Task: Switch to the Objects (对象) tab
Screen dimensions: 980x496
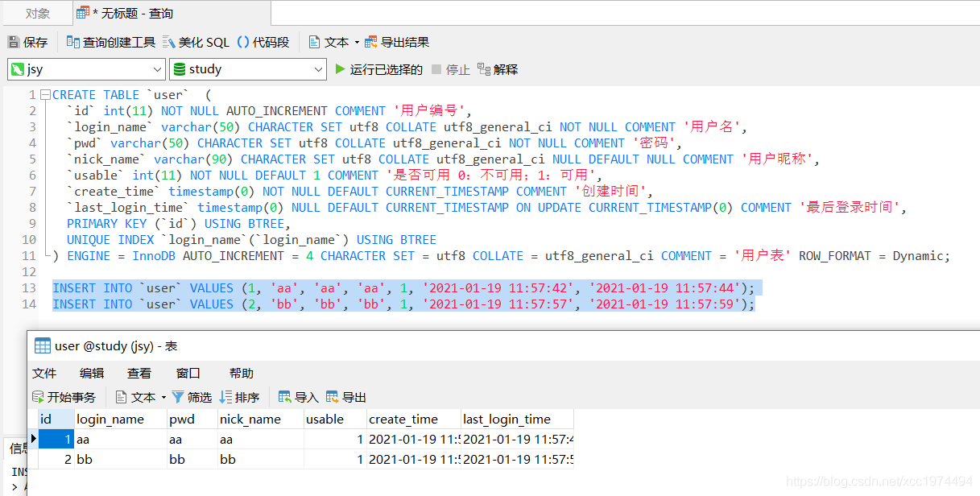Action: click(x=37, y=13)
